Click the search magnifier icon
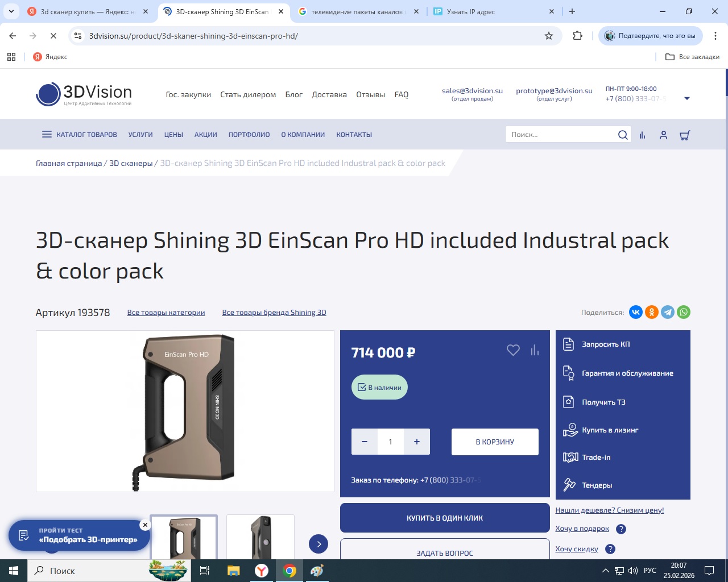This screenshot has height=582, width=728. point(623,135)
